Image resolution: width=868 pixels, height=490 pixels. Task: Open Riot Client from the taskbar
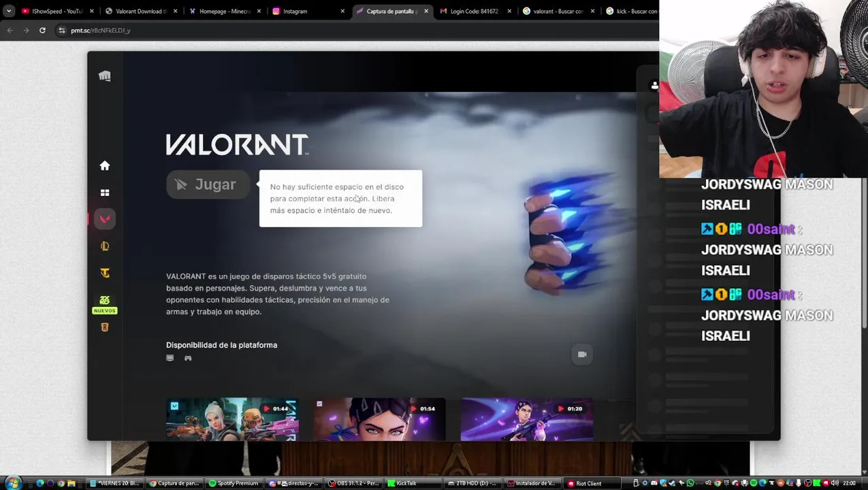click(592, 483)
